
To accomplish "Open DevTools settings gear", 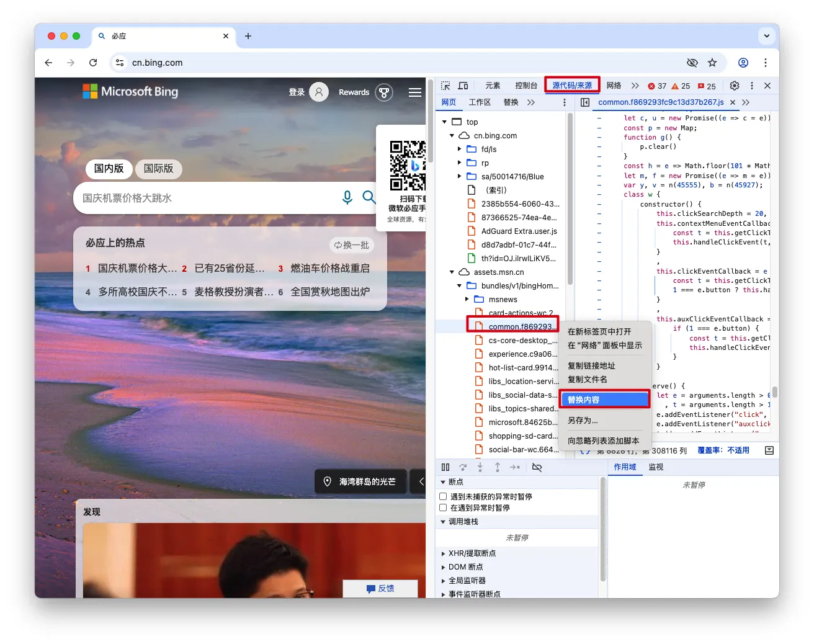I will click(x=735, y=86).
